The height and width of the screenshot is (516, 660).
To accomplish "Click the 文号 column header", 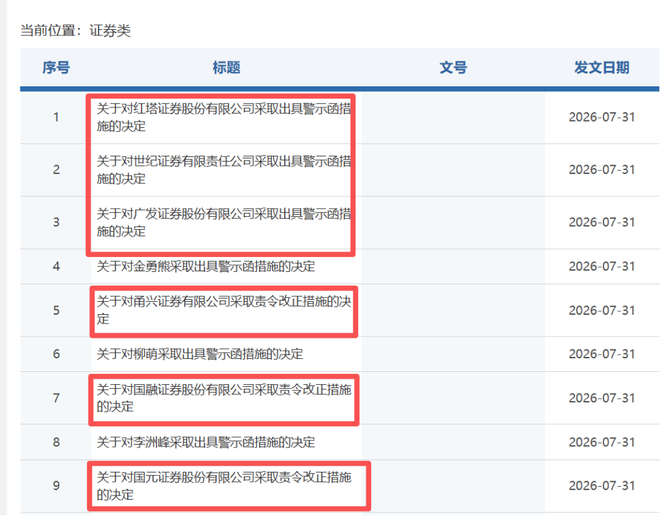I will click(x=453, y=68).
